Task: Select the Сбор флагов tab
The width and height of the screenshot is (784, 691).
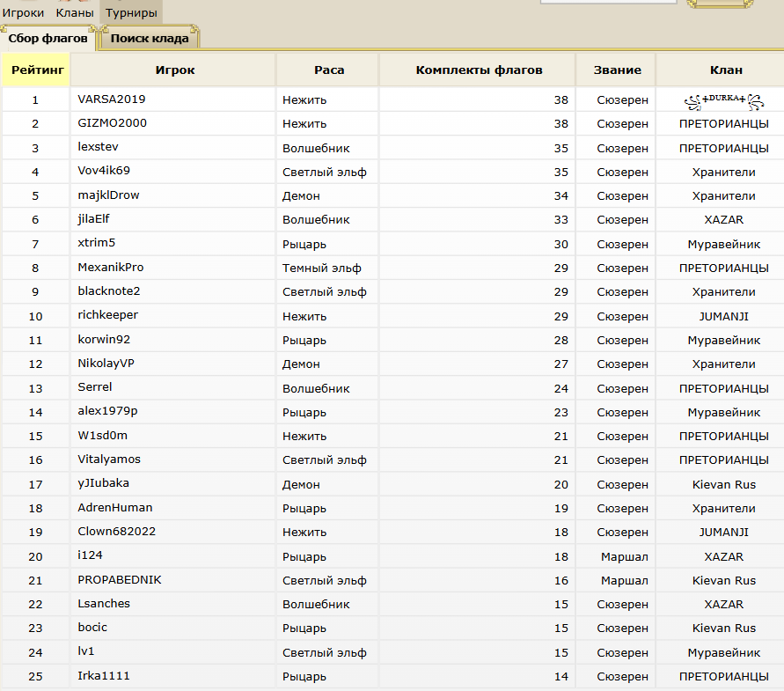Action: point(48,39)
